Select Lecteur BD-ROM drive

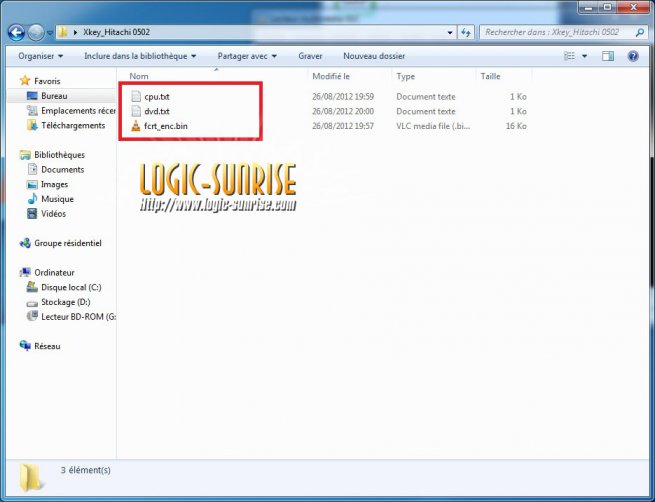coord(77,317)
